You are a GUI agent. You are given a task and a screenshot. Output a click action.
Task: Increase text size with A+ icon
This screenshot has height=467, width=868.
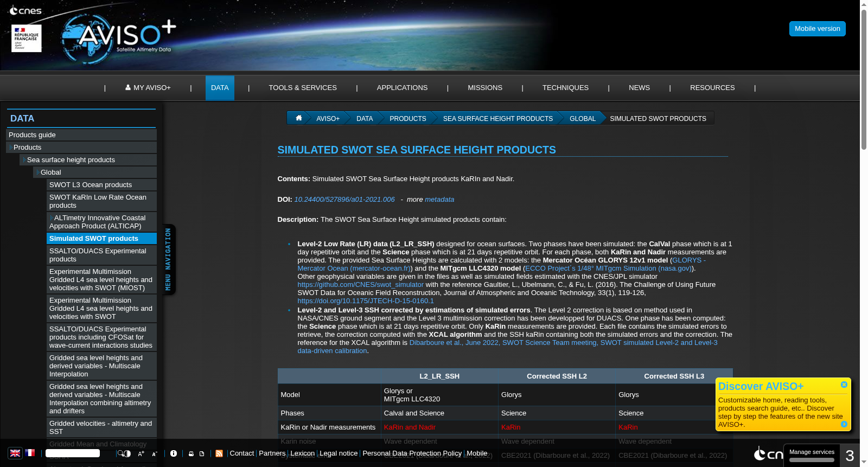click(x=141, y=453)
